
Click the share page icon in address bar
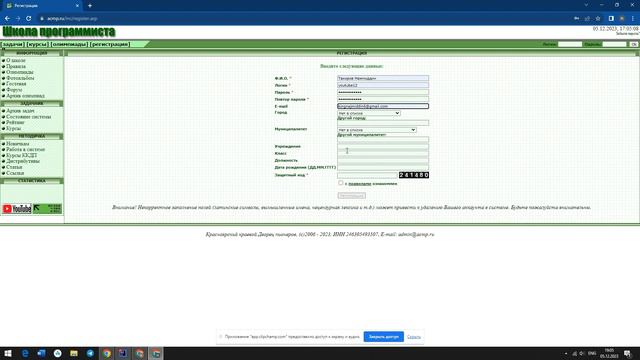(x=587, y=18)
